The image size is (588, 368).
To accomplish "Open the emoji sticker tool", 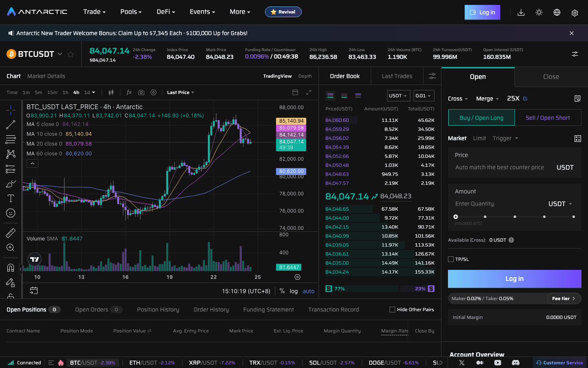I will click(11, 213).
